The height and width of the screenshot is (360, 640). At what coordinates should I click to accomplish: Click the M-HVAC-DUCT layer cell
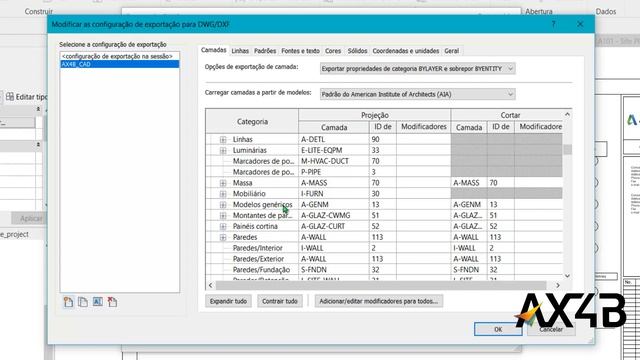(333, 161)
